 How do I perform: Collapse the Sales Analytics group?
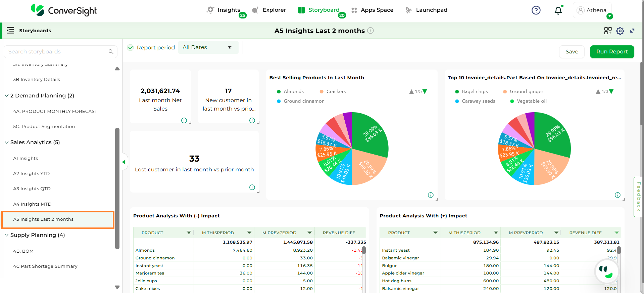pyautogui.click(x=6, y=142)
